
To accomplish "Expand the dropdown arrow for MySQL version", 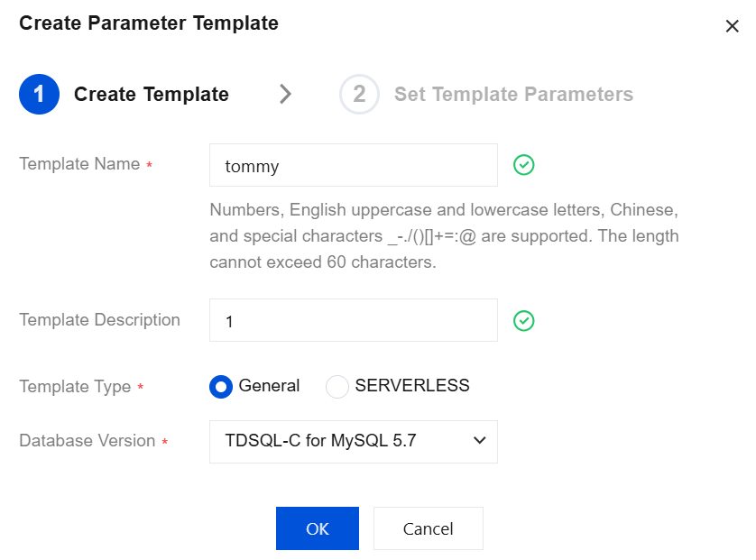I will click(479, 441).
